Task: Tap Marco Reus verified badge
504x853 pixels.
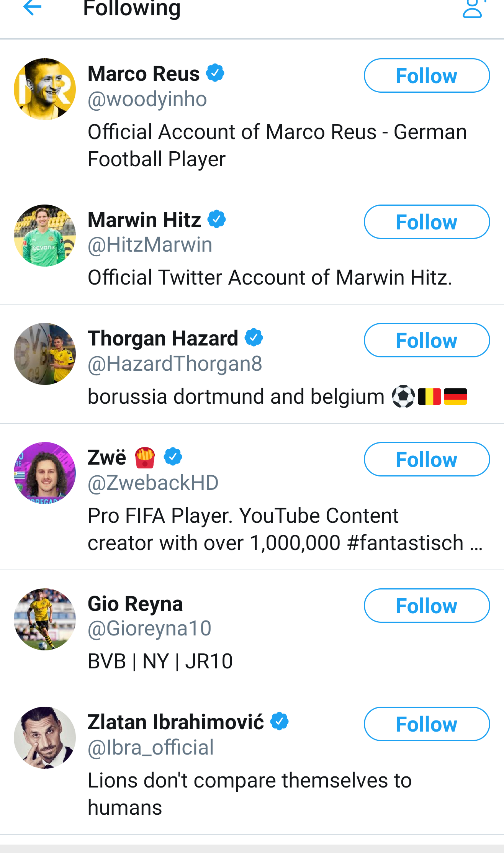Action: point(215,73)
